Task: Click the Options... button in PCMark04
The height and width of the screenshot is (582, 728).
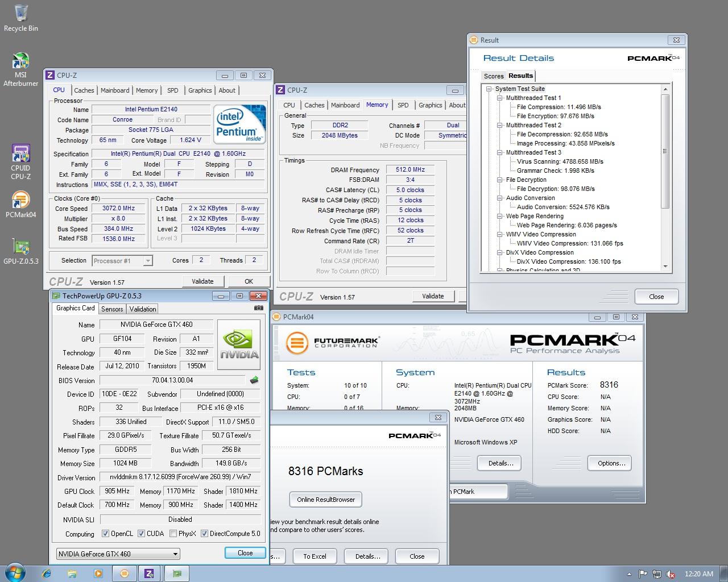Action: point(611,463)
